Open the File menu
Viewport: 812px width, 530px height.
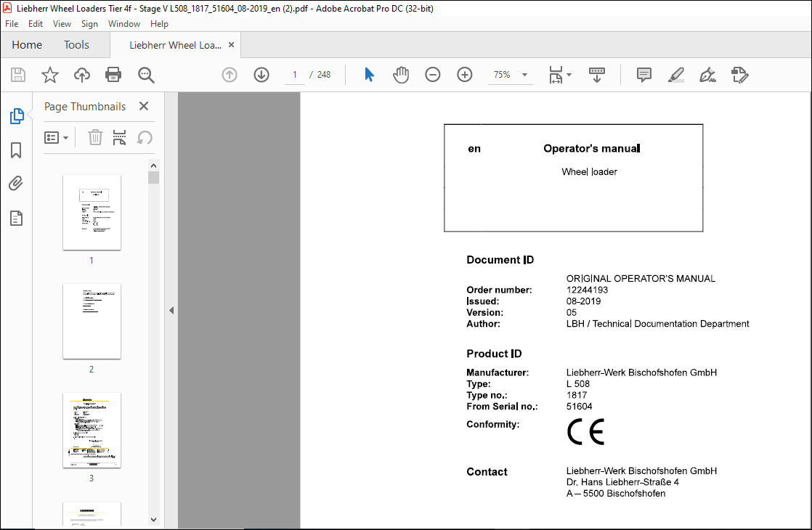12,24
